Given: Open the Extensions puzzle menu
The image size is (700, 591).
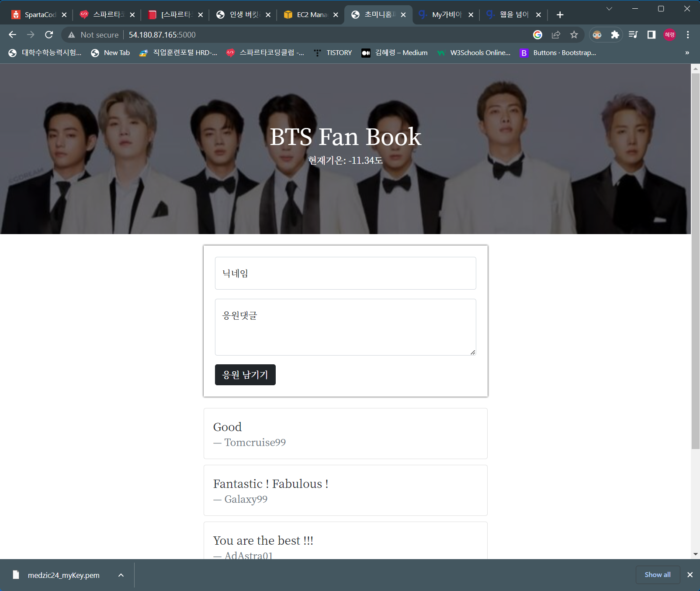Looking at the screenshot, I should tap(615, 35).
